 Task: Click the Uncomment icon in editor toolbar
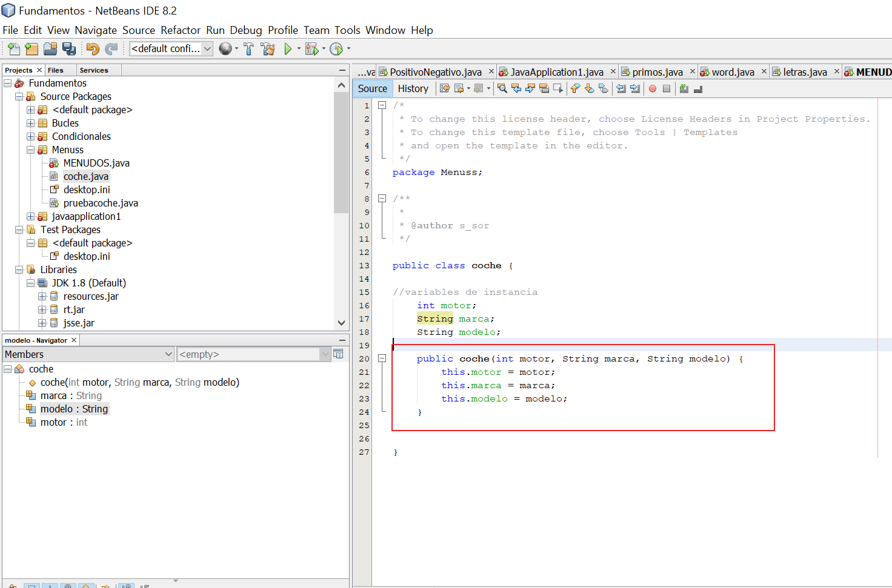[698, 88]
